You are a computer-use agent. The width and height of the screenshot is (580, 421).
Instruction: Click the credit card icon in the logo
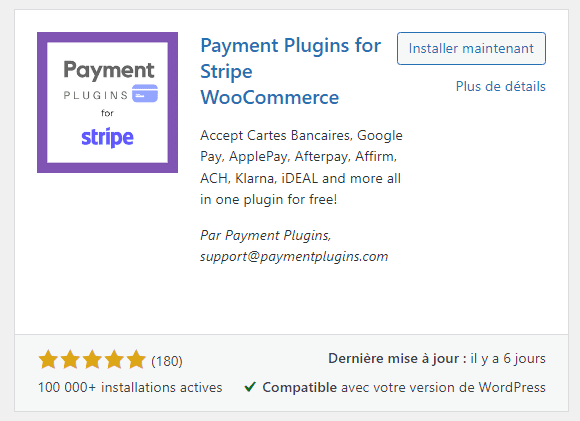pos(145,93)
